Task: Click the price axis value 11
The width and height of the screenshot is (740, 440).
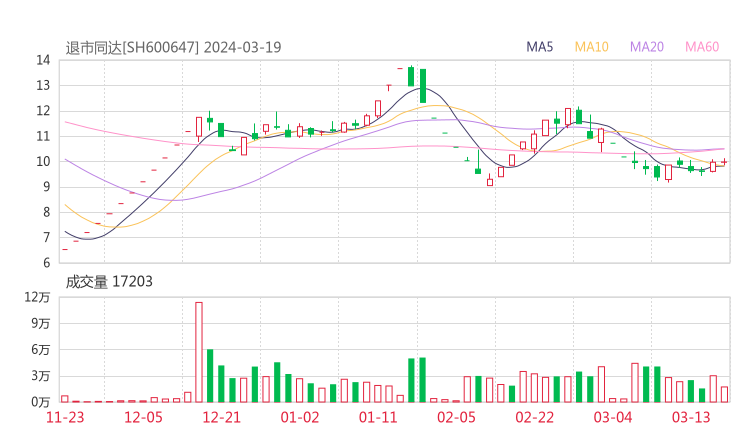Action: (43, 136)
